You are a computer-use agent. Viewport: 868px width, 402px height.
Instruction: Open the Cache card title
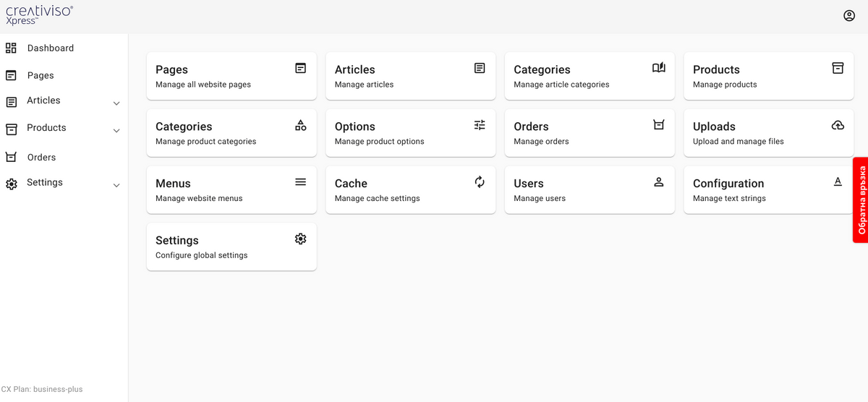point(351,184)
